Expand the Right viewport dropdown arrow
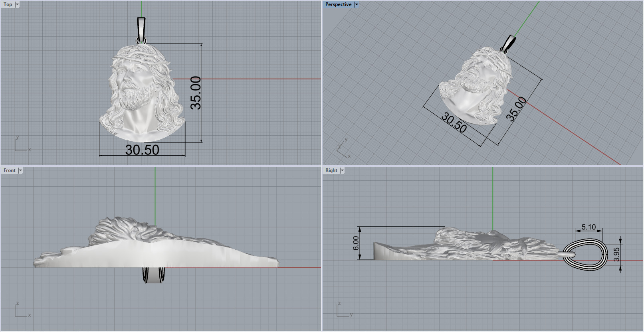644x332 pixels. coord(342,170)
